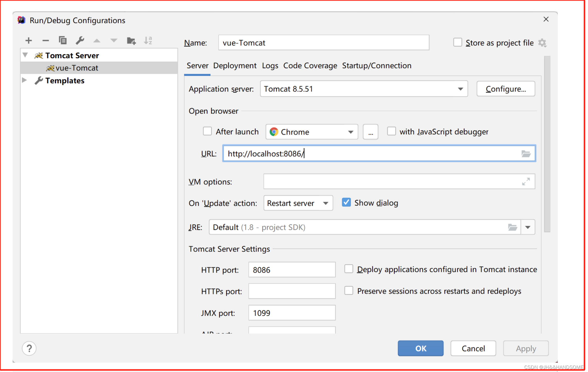The image size is (588, 372).
Task: Add a new configuration with the plus icon
Action: (28, 40)
